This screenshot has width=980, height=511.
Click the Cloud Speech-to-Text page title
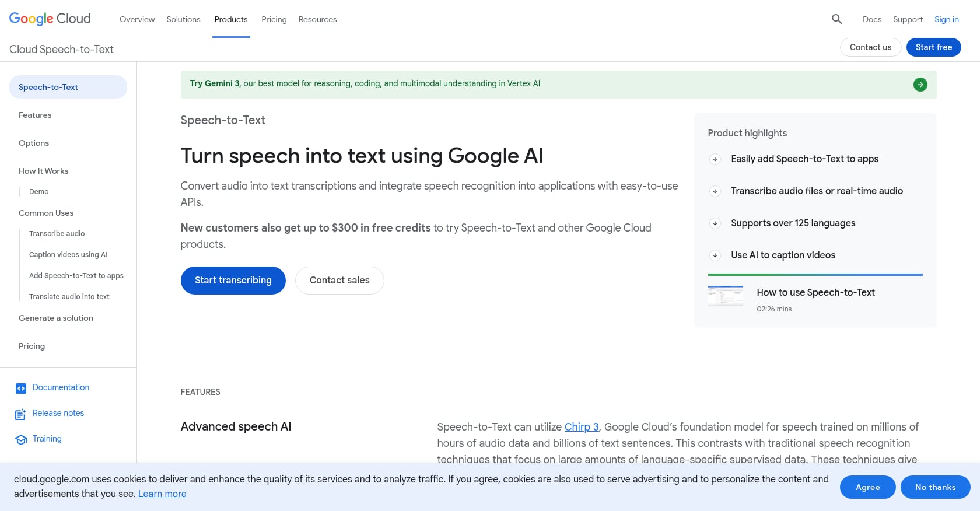pyautogui.click(x=61, y=50)
